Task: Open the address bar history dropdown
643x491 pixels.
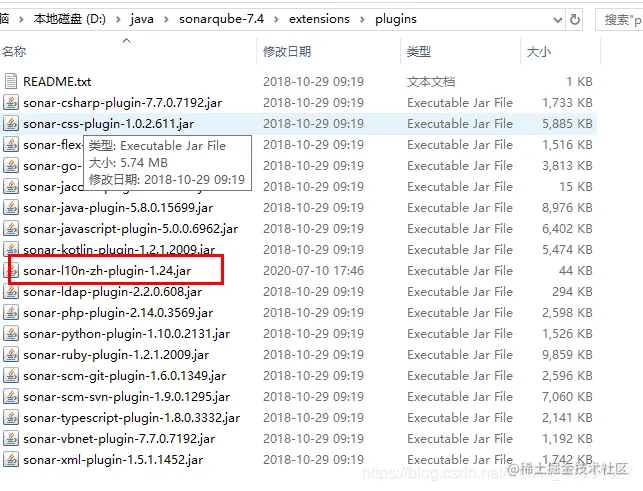Action: click(x=558, y=20)
